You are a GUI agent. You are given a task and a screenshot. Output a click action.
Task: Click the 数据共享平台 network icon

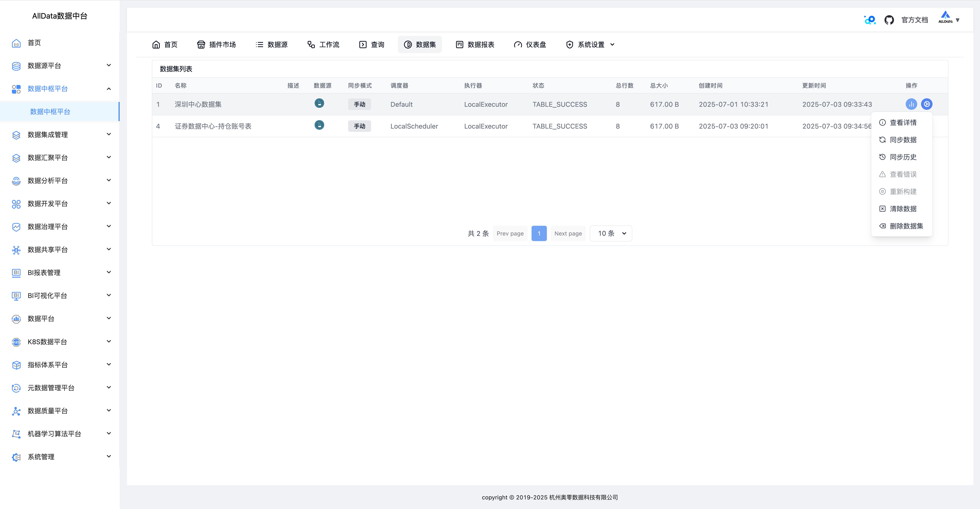coord(16,250)
